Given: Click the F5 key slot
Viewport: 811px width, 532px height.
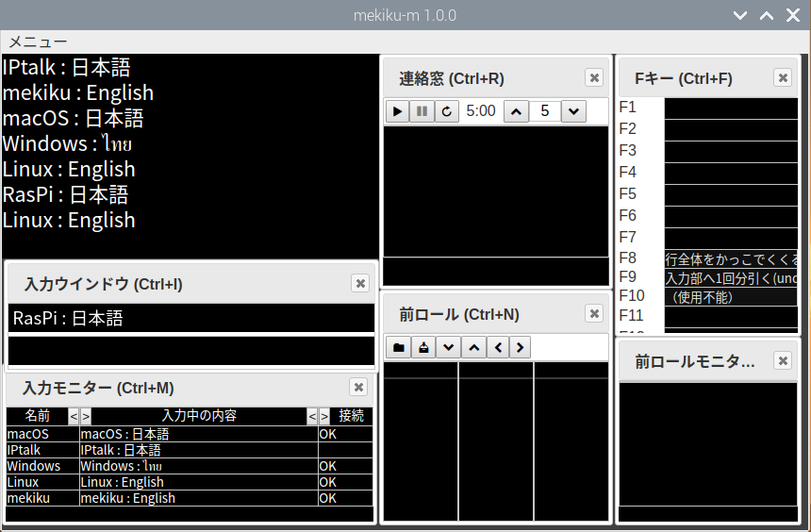Looking at the screenshot, I should click(731, 195).
